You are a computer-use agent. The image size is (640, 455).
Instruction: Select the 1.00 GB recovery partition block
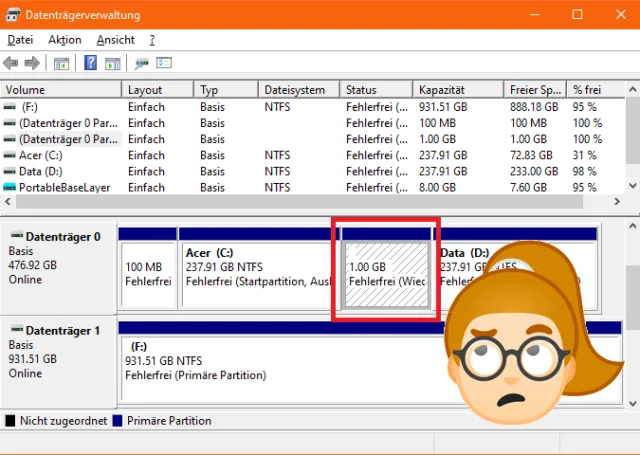pyautogui.click(x=386, y=275)
